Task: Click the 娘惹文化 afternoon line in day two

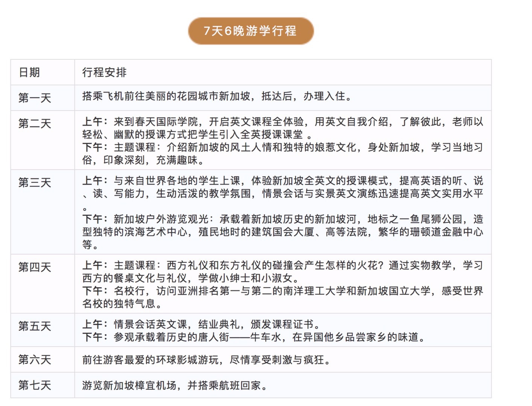Action: pyautogui.click(x=282, y=147)
